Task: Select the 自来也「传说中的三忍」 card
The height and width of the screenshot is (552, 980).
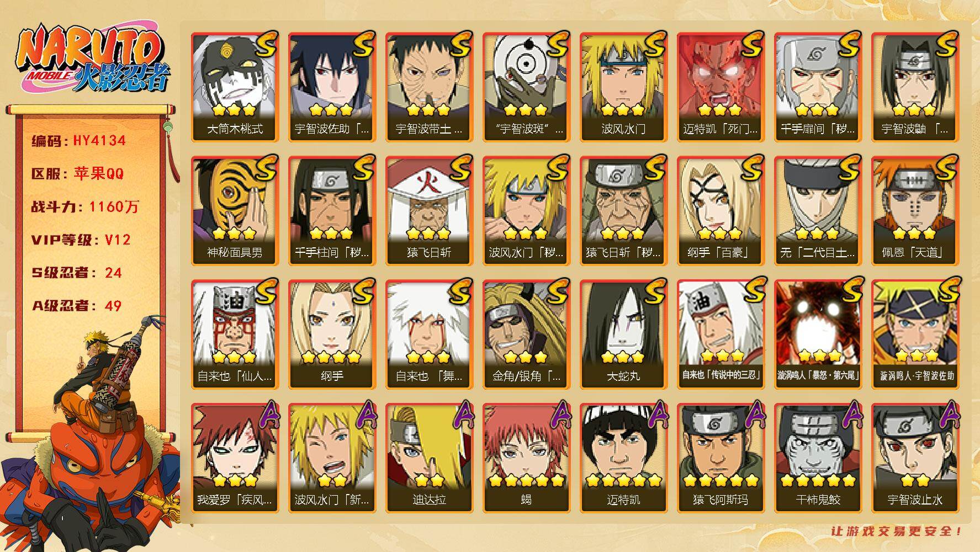Action: [x=721, y=334]
